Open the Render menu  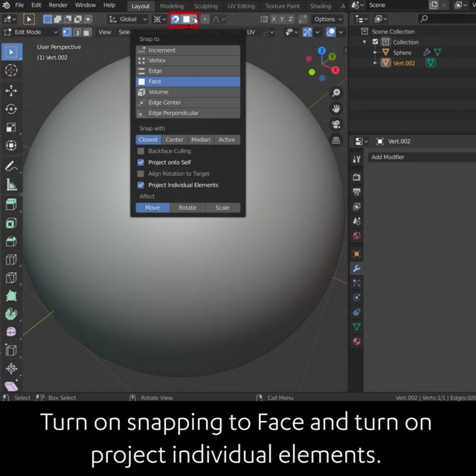pyautogui.click(x=58, y=5)
